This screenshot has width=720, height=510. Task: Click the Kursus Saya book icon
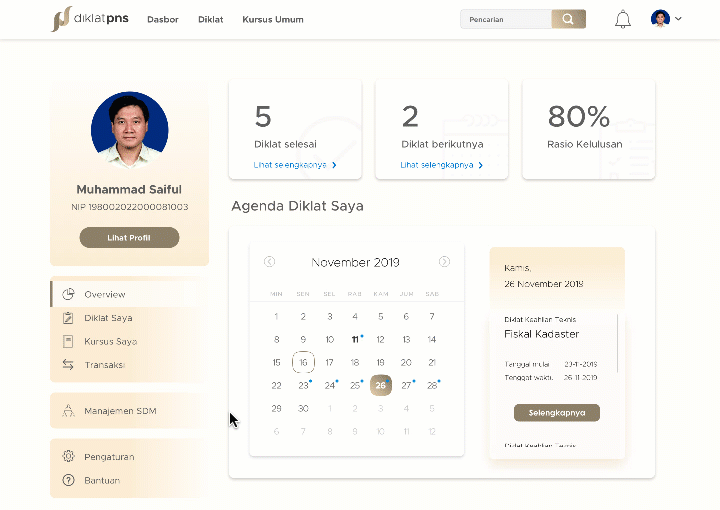pos(68,341)
